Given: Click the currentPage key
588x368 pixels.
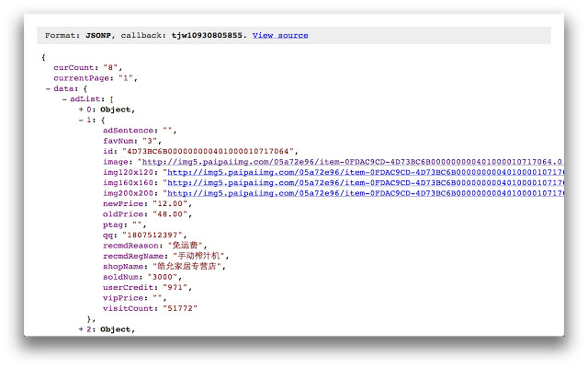Looking at the screenshot, I should [x=82, y=78].
